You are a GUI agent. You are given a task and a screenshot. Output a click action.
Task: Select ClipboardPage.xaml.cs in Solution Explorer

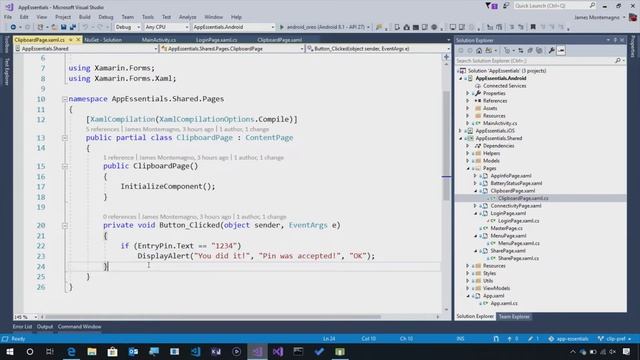click(x=523, y=198)
